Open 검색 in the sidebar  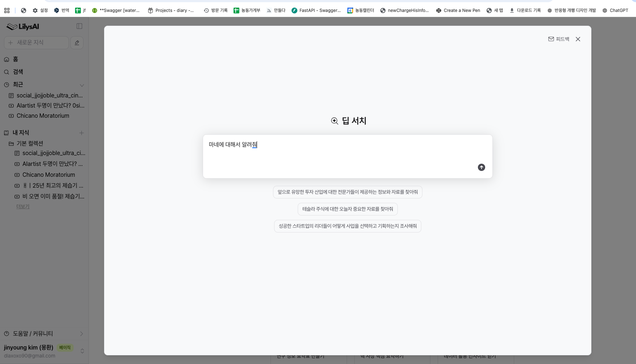click(x=17, y=72)
